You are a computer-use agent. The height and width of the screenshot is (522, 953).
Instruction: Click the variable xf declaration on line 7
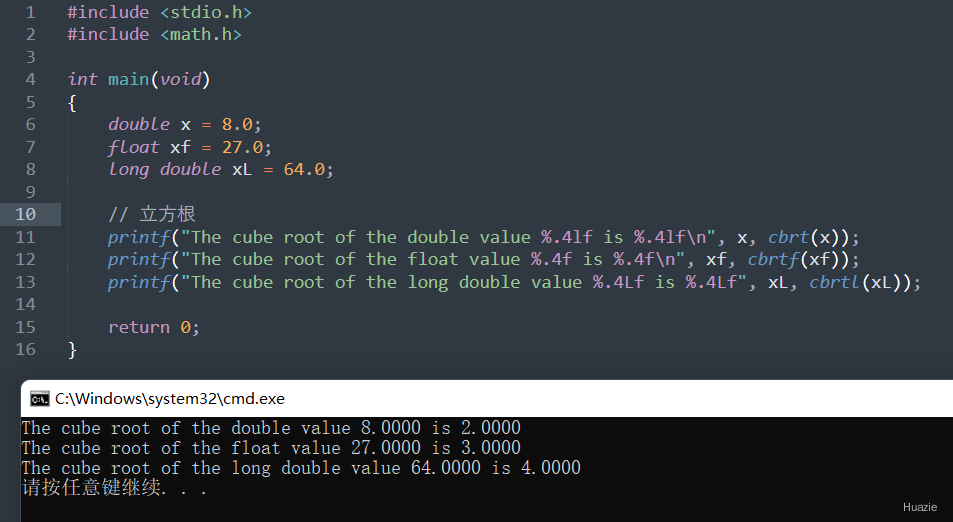180,147
